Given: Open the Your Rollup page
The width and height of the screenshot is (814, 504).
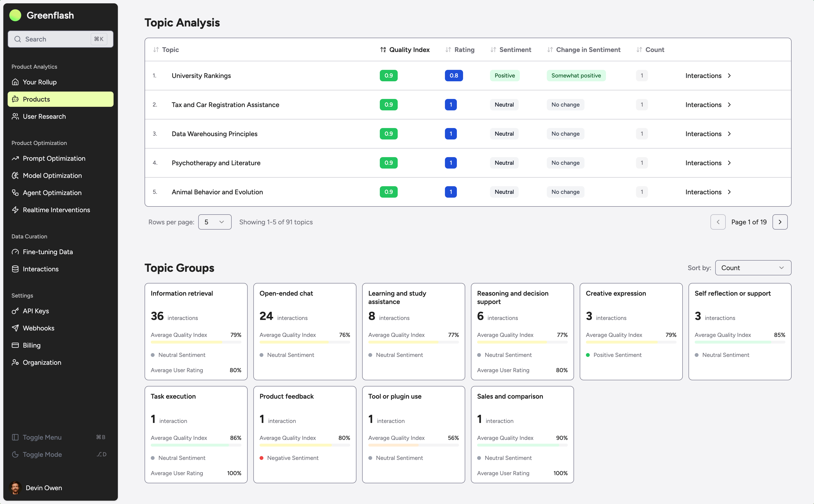Looking at the screenshot, I should pos(60,82).
